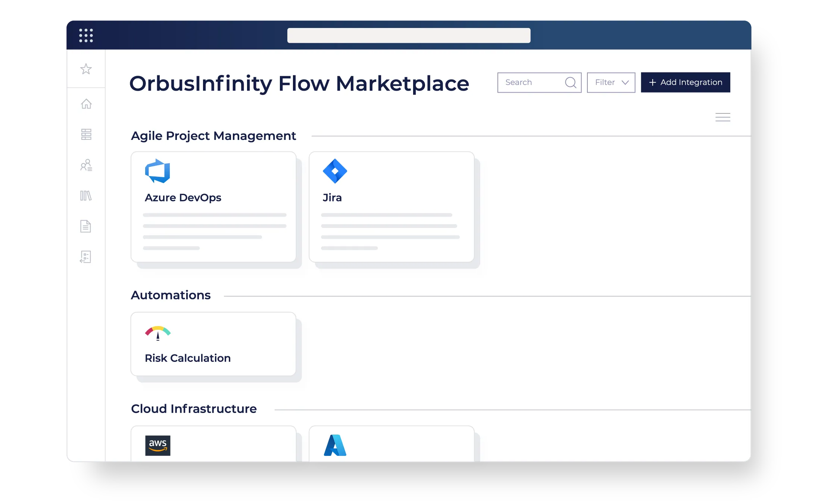Click into the Search input field
Image resolution: width=818 pixels, height=504 pixels.
(530, 82)
